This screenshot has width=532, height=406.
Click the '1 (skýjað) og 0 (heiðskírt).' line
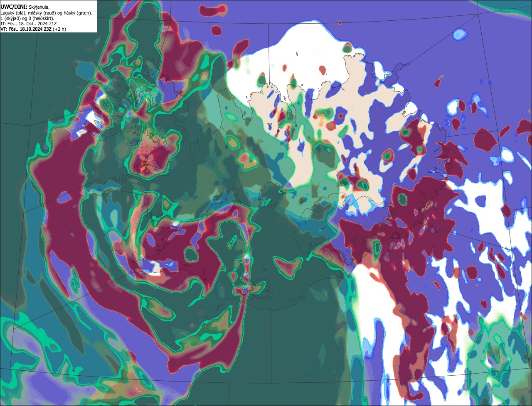27,18
